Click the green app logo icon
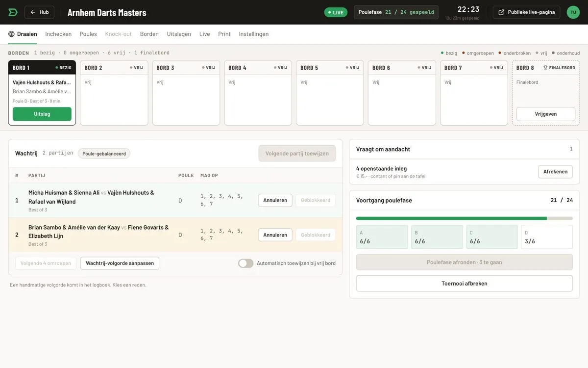This screenshot has height=368, width=588. pos(13,12)
